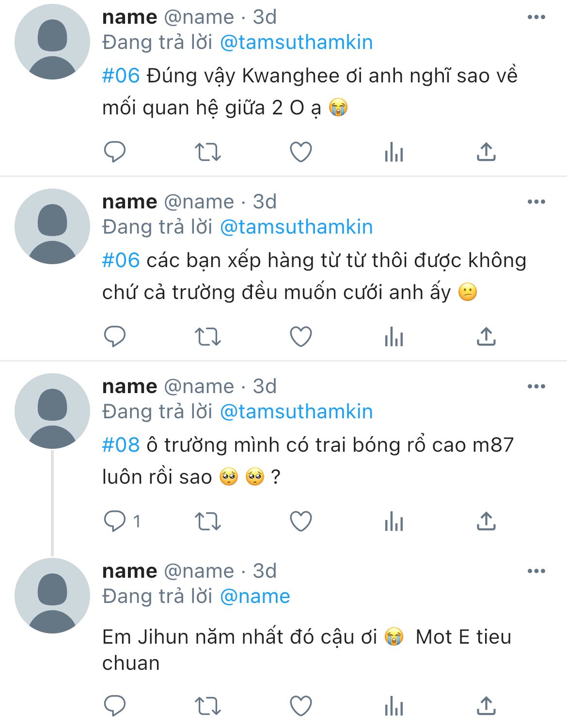Like the tweet mentioning Kwanghee
This screenshot has height=728, width=567.
click(300, 152)
